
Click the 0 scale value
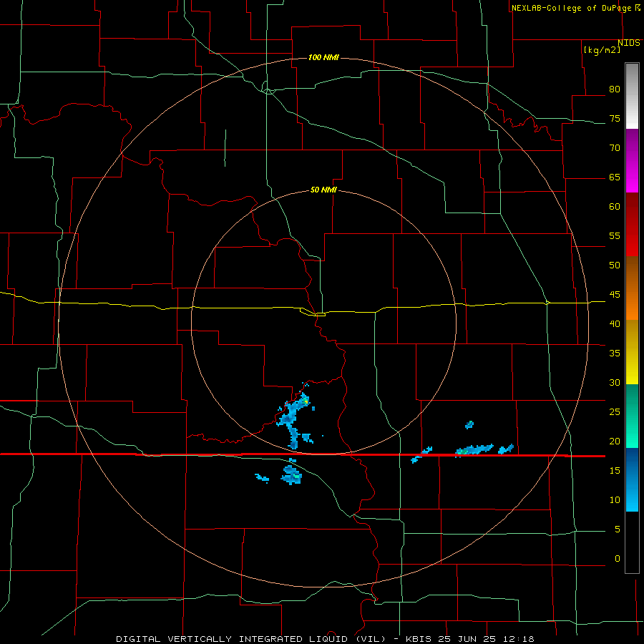618,559
